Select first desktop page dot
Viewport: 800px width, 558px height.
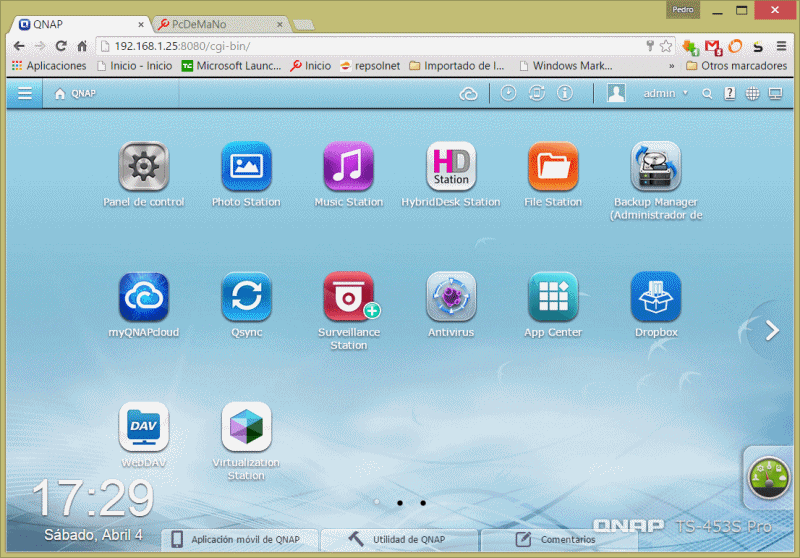point(377,502)
